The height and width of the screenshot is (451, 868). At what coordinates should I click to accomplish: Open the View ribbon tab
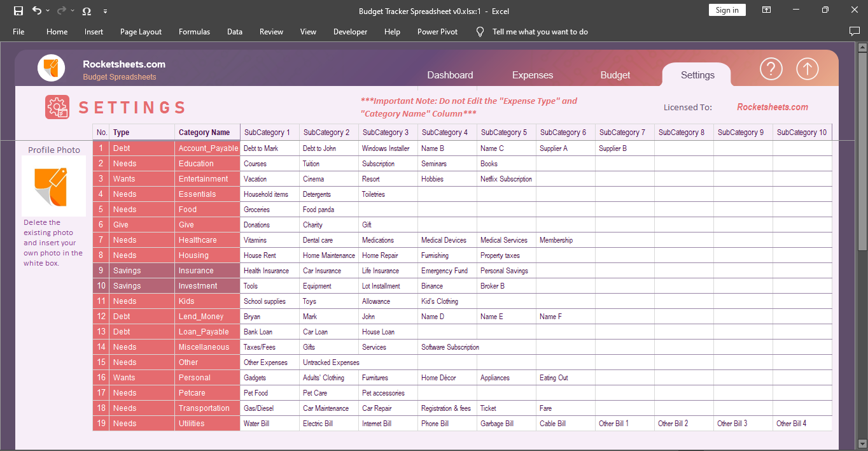(308, 32)
